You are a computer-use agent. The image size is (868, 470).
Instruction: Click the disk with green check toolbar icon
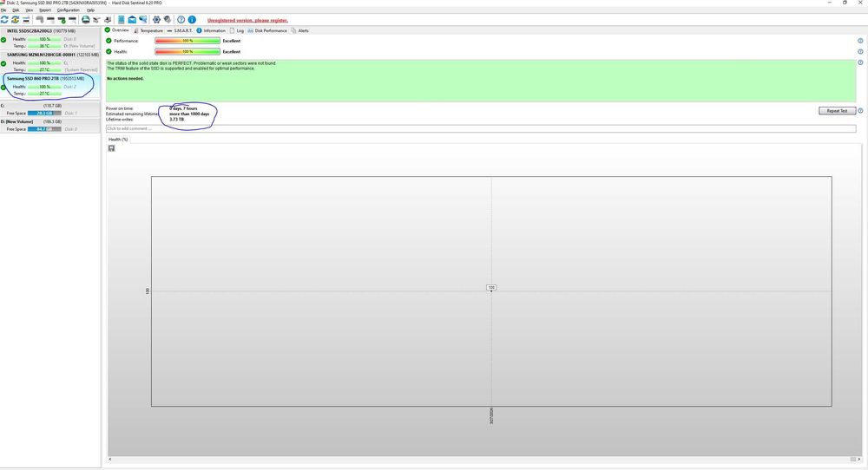click(x=62, y=20)
